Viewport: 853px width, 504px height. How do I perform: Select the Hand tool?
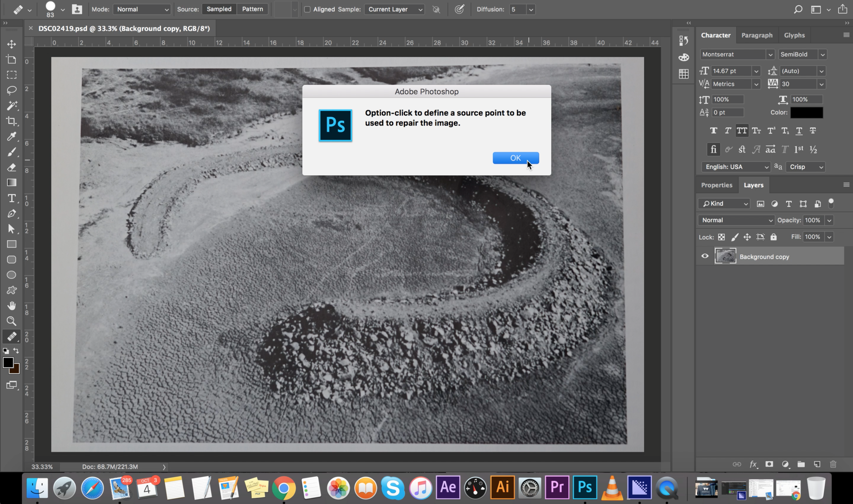12,306
